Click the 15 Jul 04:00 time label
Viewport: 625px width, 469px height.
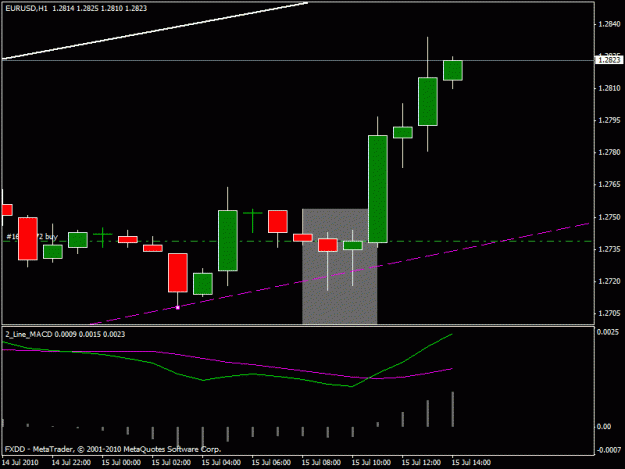tap(221, 463)
